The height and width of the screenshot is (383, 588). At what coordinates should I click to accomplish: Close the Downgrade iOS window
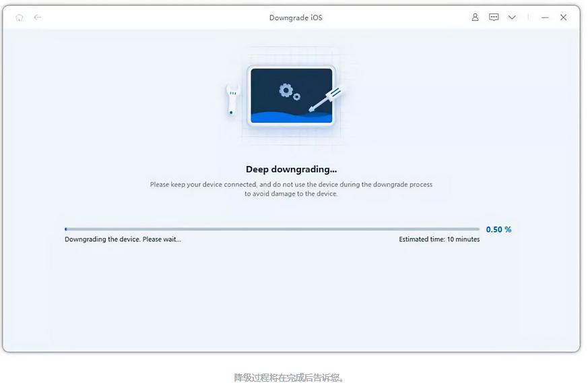coord(563,18)
